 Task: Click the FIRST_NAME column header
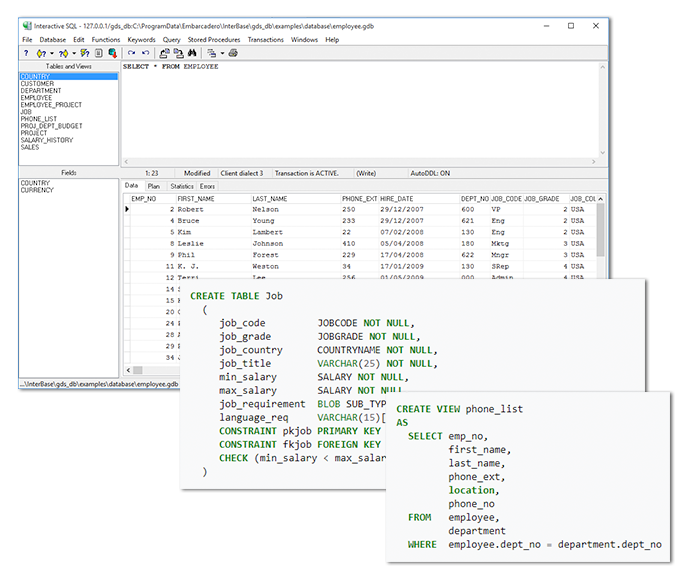tap(196, 199)
